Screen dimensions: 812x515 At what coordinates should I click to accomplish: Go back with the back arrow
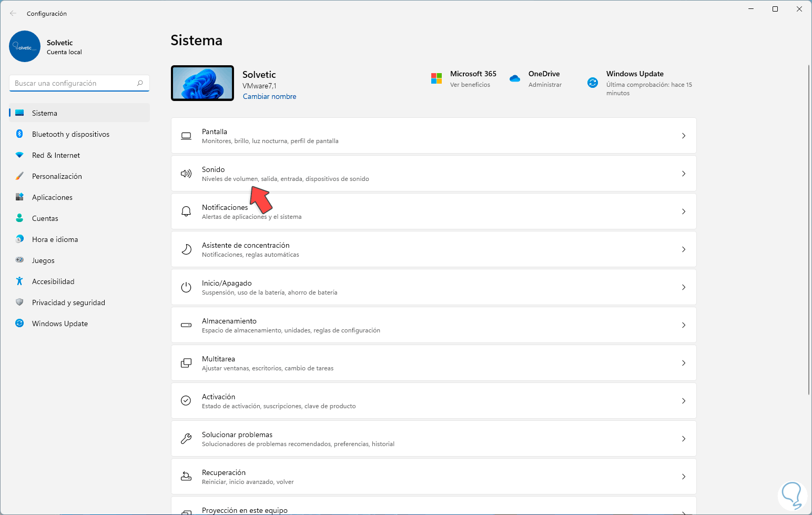13,13
